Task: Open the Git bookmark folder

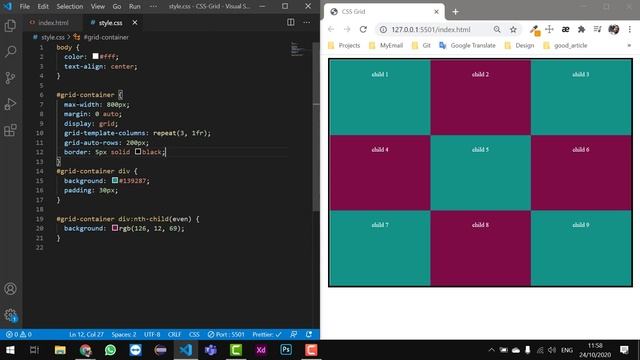Action: tap(421, 45)
